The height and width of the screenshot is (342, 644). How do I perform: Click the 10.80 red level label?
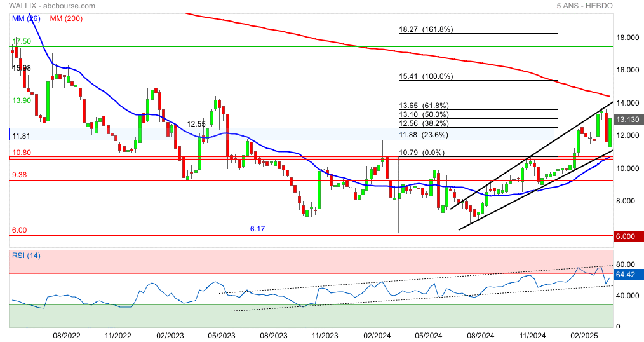click(x=22, y=153)
